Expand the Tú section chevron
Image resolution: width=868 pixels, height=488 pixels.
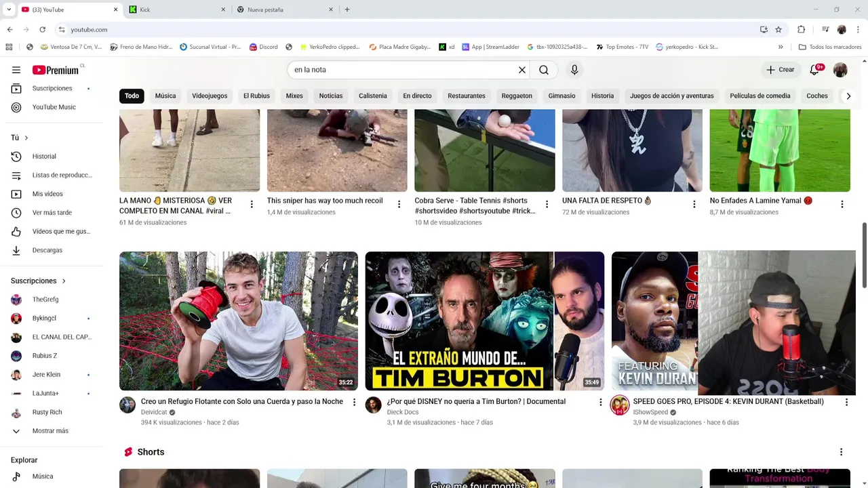pyautogui.click(x=26, y=138)
